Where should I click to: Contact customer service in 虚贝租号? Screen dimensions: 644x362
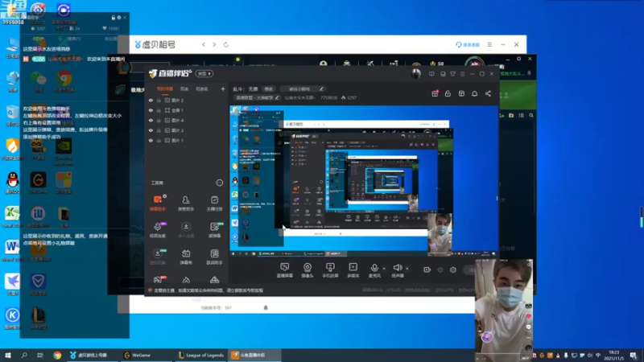468,44
